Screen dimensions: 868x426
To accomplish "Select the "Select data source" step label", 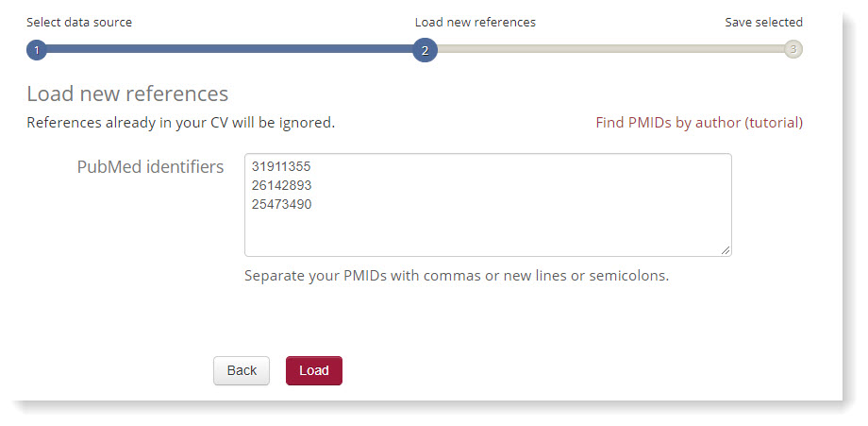I will [79, 22].
